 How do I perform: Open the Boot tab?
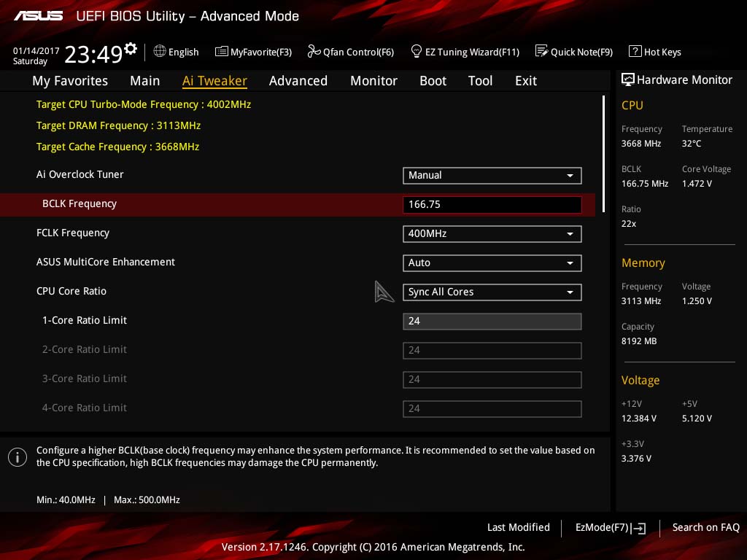coord(433,81)
